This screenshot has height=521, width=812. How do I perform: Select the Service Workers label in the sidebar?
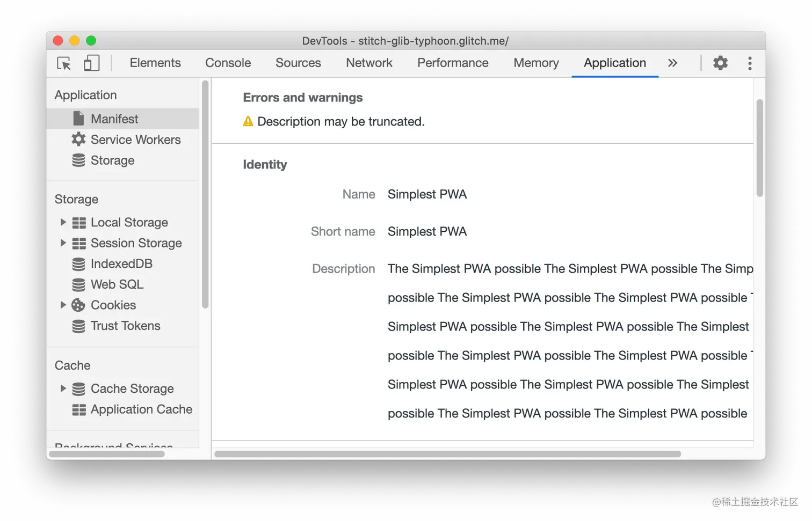point(135,140)
